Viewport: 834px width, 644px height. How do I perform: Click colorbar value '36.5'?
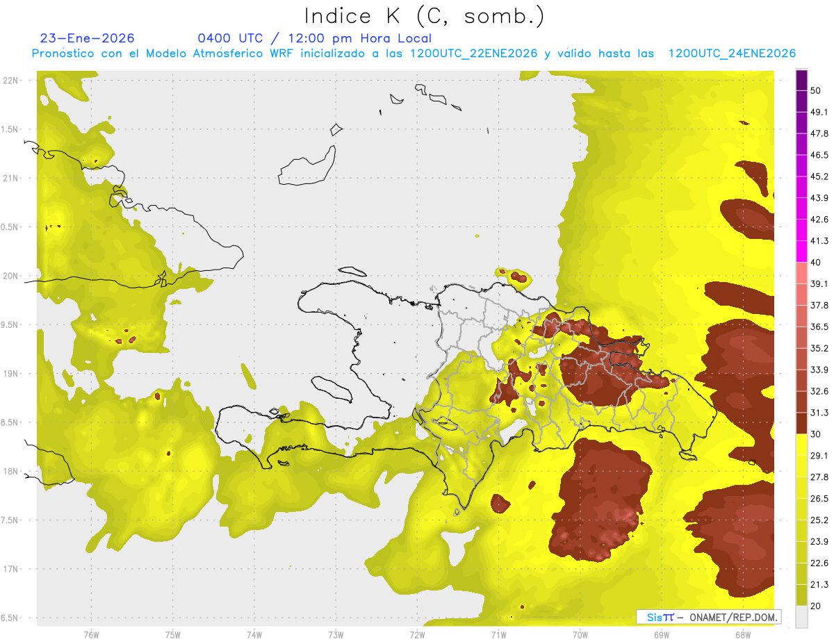[819, 327]
